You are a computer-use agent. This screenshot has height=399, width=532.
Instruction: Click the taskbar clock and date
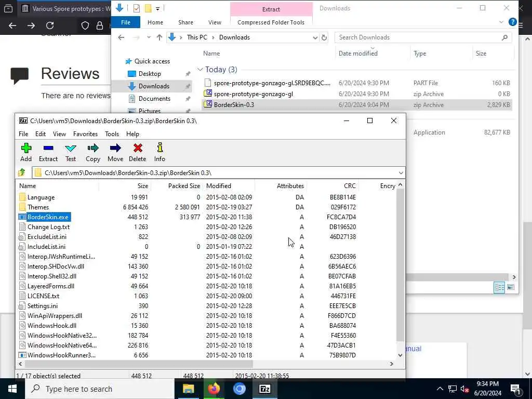click(487, 389)
